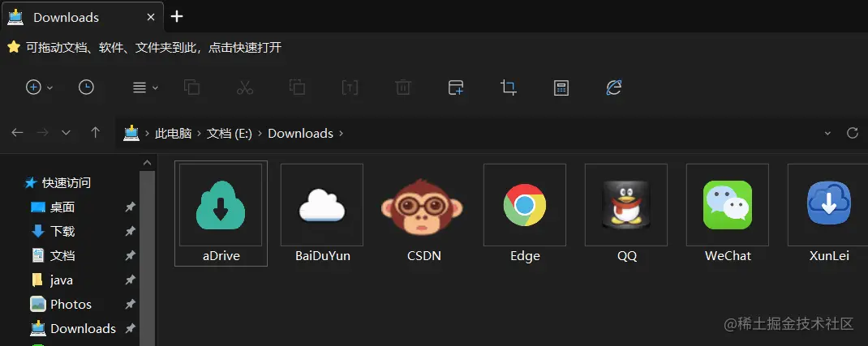Open the aDrive folder icon
Screen dimensions: 868x346
tap(221, 204)
